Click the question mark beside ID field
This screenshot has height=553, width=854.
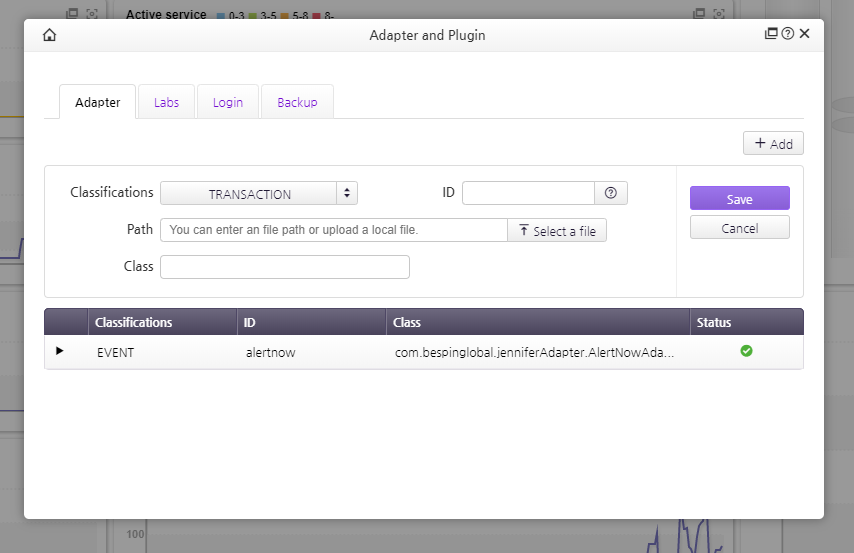[611, 193]
